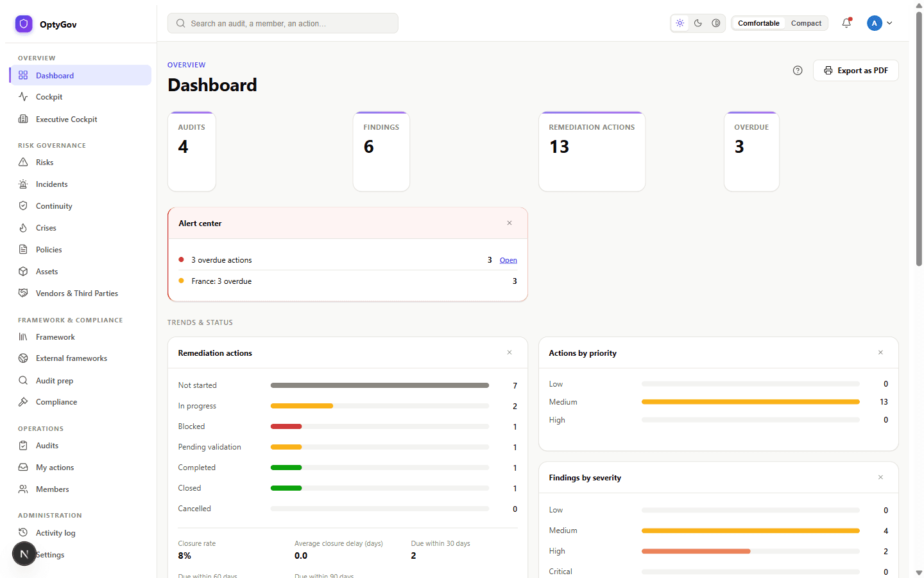Select Comfortable density

[x=758, y=23]
